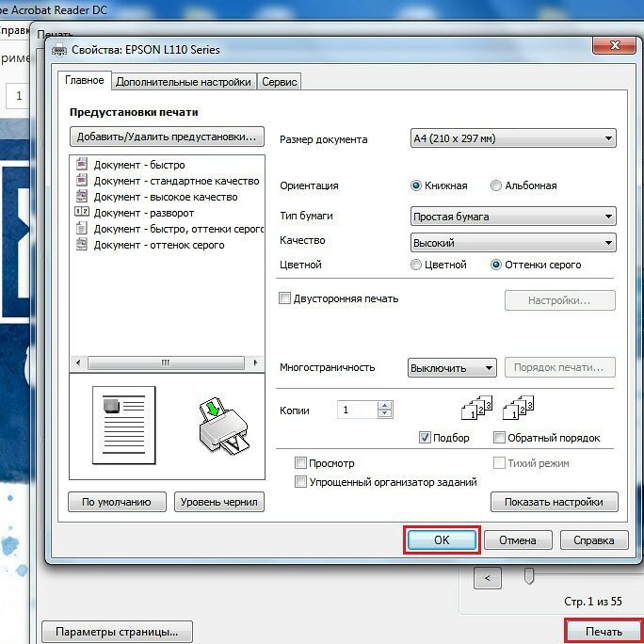This screenshot has height=644, width=644.
Task: Select 'Документ - высокое качество' preset text
Action: pyautogui.click(x=166, y=197)
